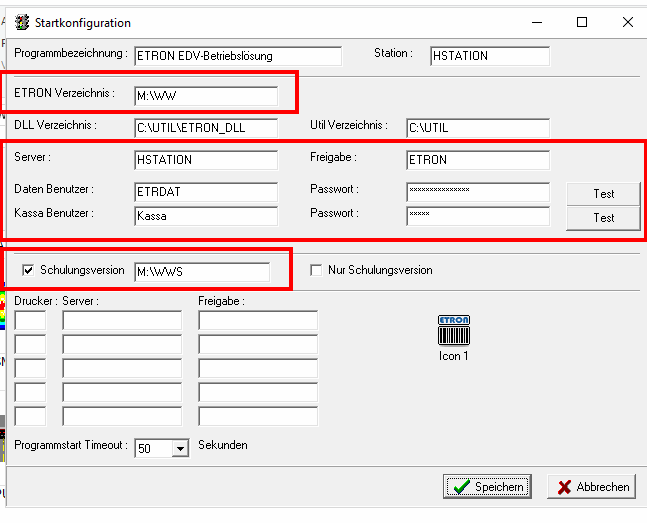Maximize the Startkonfiguration window

point(582,22)
